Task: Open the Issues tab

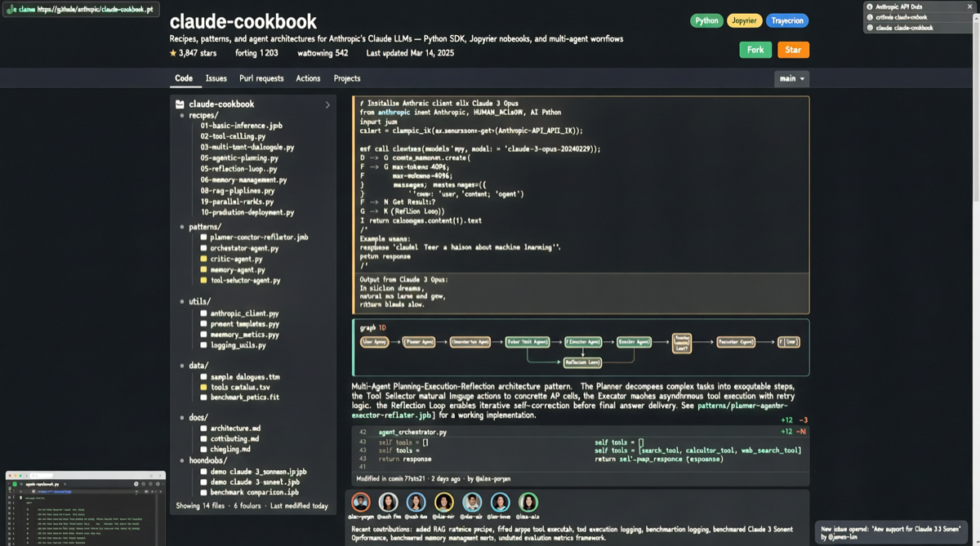Action: coord(216,78)
